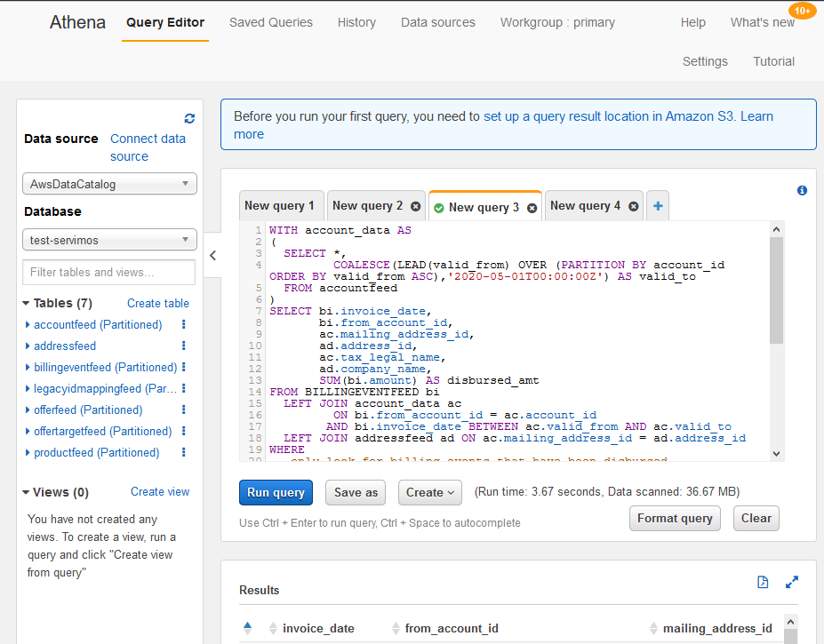Collapse the left database panel with the chevron

click(x=212, y=255)
